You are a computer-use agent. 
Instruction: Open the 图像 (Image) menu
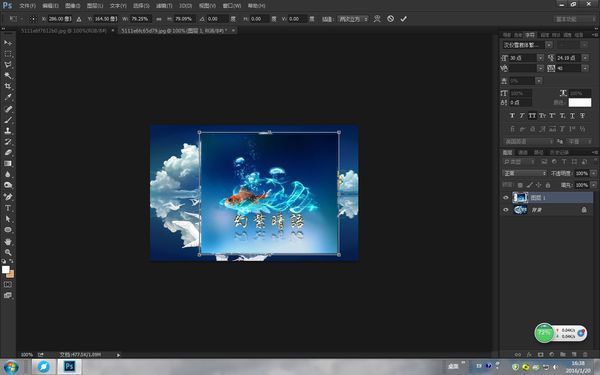point(72,6)
